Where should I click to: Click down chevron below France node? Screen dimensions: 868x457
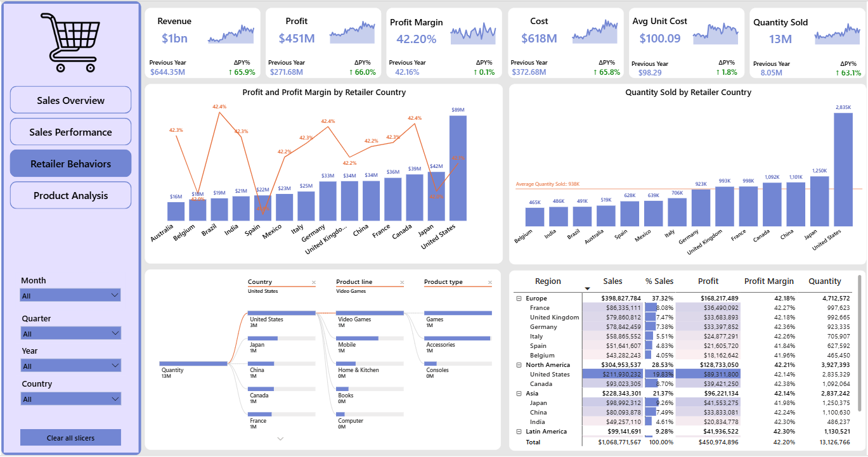click(x=280, y=439)
